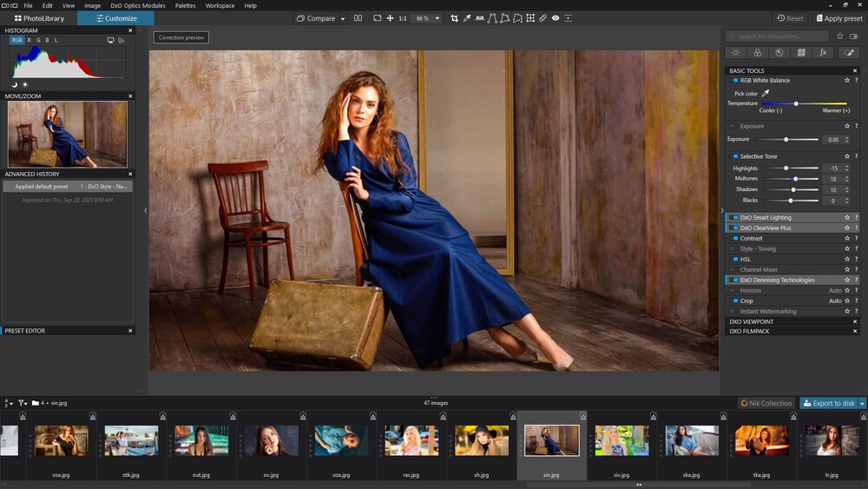Click the Compare button
The width and height of the screenshot is (868, 489).
click(x=316, y=18)
